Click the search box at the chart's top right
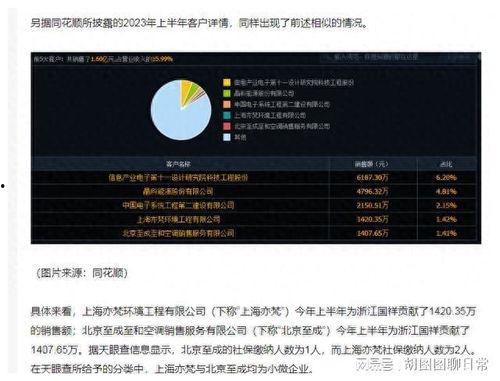 coord(398,58)
